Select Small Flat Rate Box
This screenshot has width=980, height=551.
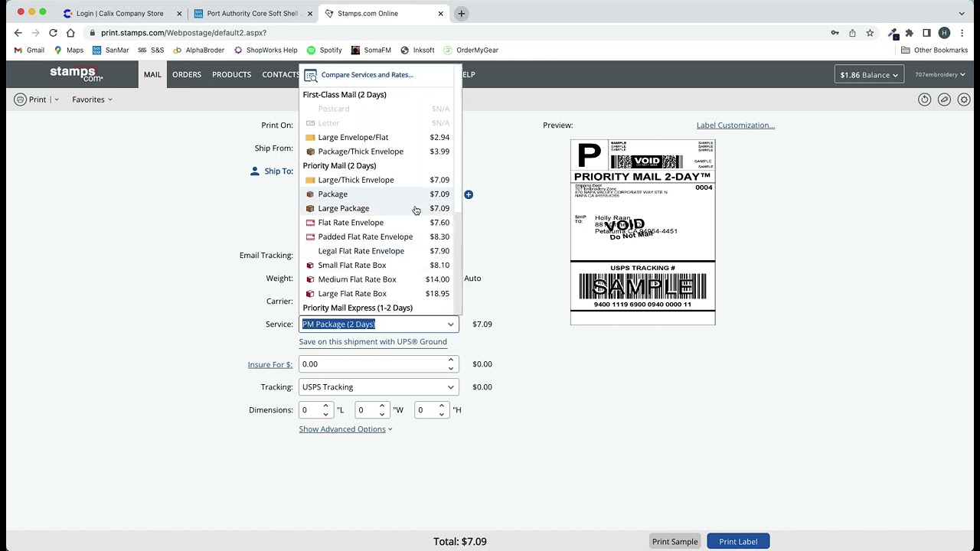(x=377, y=266)
